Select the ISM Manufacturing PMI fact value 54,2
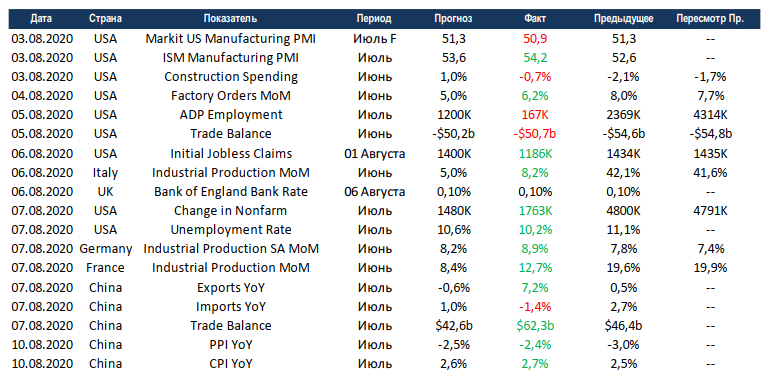This screenshot has width=765, height=378. [x=535, y=58]
